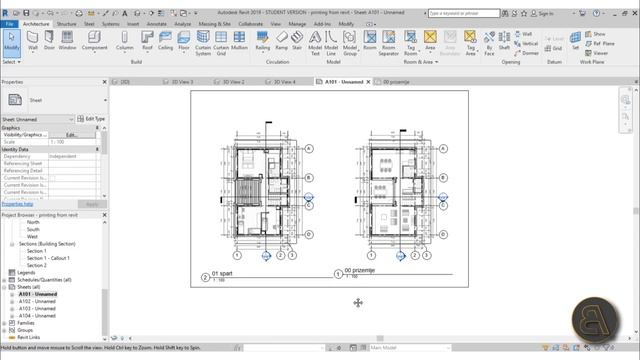This screenshot has height=360, width=640.
Task: Click the Edit Type button
Action: [91, 119]
